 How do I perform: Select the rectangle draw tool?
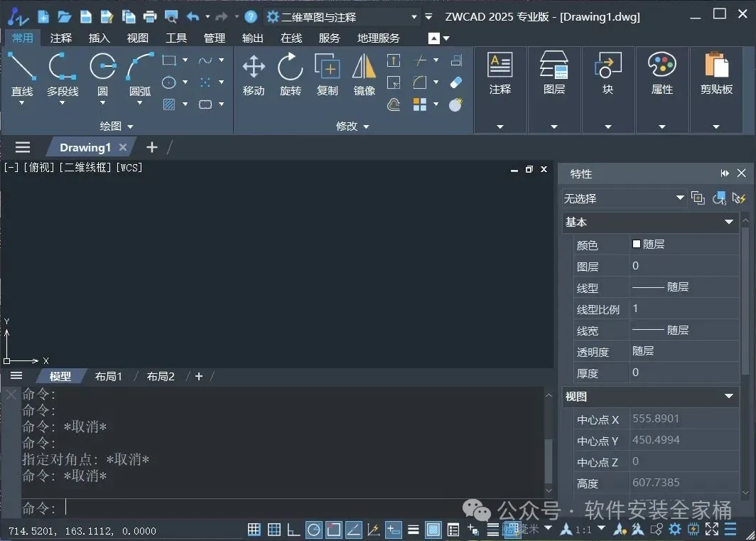point(169,60)
